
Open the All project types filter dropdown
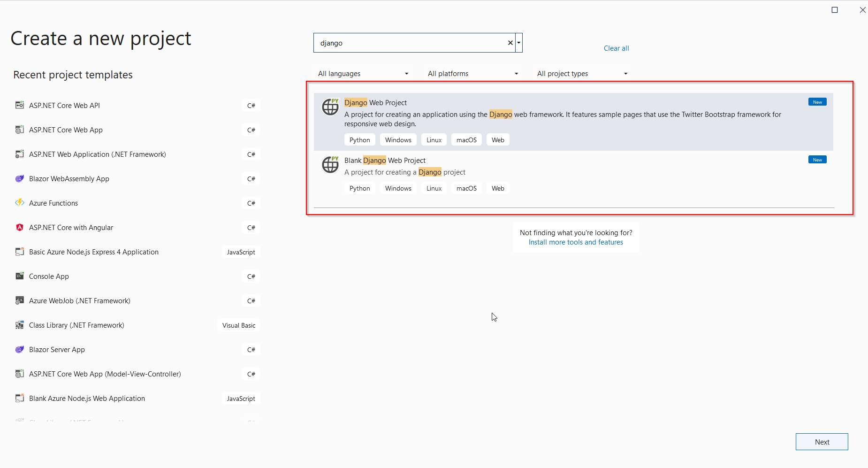click(x=582, y=74)
